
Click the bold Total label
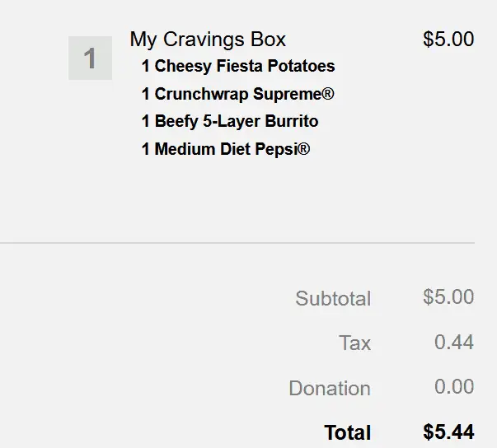tap(348, 432)
